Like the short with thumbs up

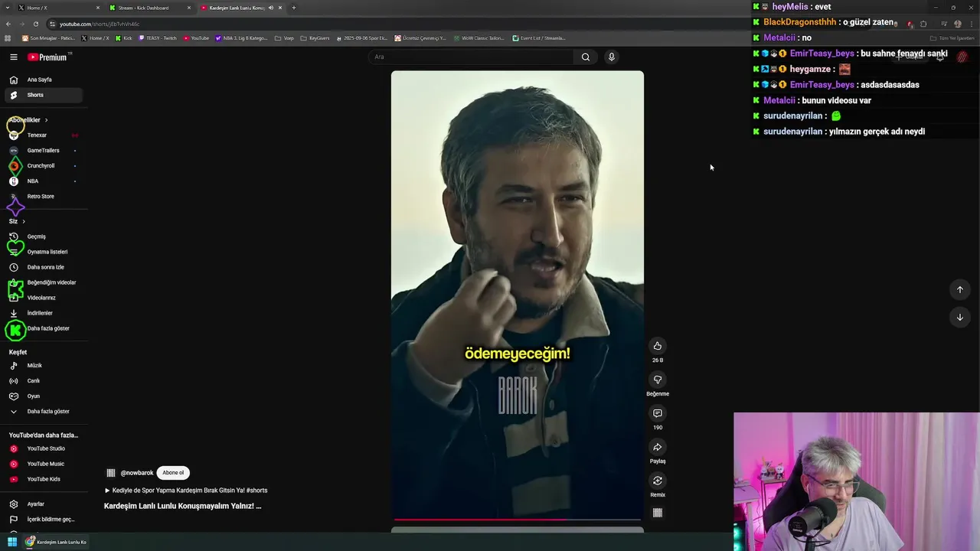(657, 346)
